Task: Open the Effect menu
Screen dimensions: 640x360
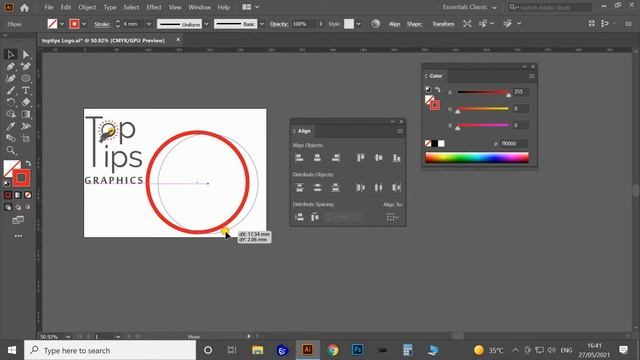Action: coord(153,7)
